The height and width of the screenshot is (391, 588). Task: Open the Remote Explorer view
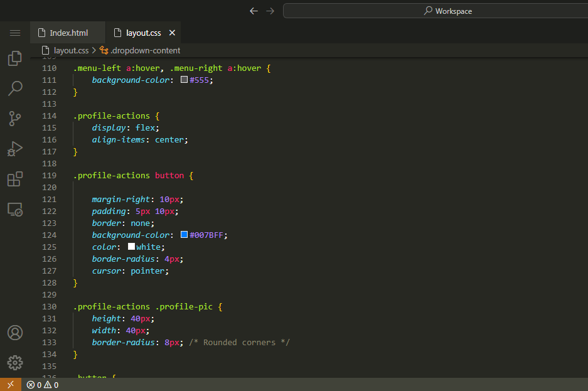15,210
